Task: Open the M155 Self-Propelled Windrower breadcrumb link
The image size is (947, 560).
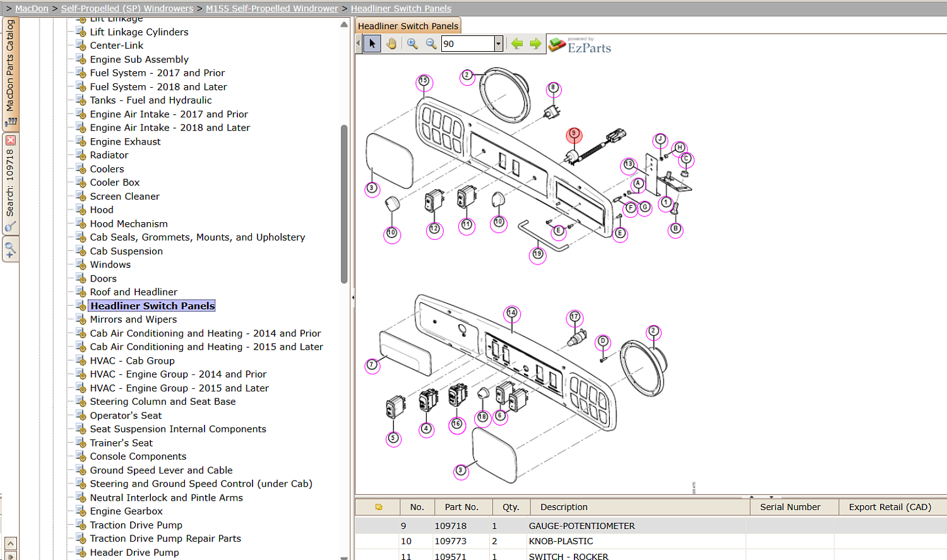Action: coord(272,8)
